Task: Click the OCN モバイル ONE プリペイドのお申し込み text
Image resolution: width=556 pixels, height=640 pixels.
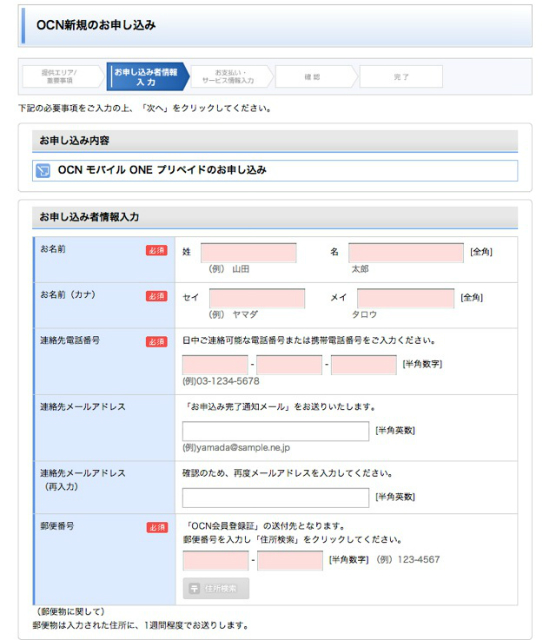Action: pos(162,170)
